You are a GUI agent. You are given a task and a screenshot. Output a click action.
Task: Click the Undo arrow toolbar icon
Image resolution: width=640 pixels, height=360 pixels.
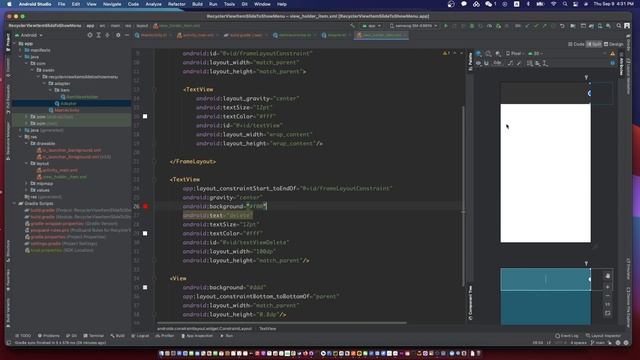pyautogui.click(x=562, y=26)
